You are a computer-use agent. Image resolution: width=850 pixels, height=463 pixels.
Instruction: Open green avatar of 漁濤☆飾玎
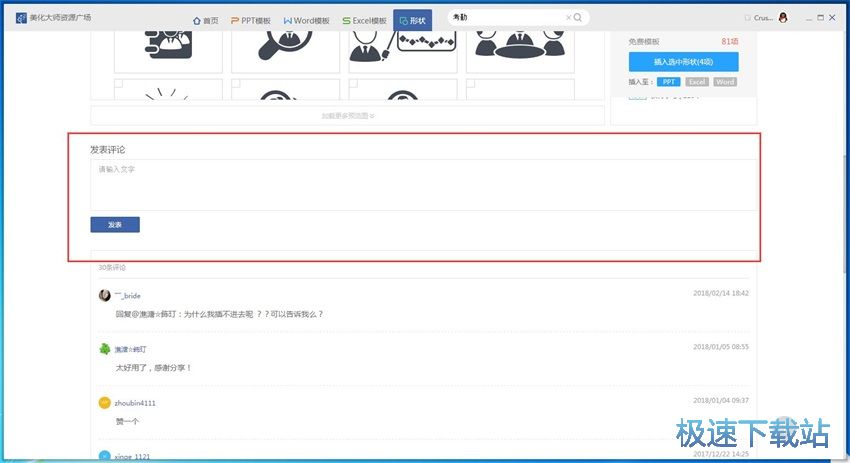click(x=105, y=349)
